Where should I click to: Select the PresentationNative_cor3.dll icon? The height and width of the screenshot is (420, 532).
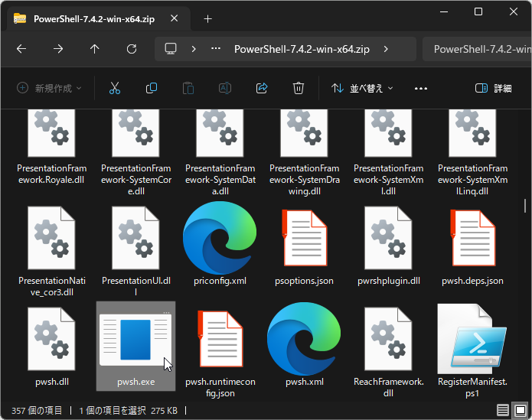(51, 238)
